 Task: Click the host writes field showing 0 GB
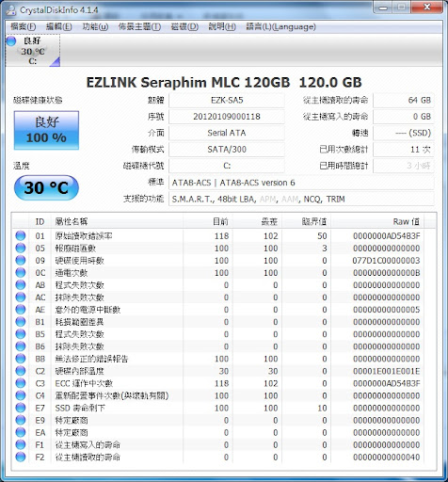pos(404,117)
